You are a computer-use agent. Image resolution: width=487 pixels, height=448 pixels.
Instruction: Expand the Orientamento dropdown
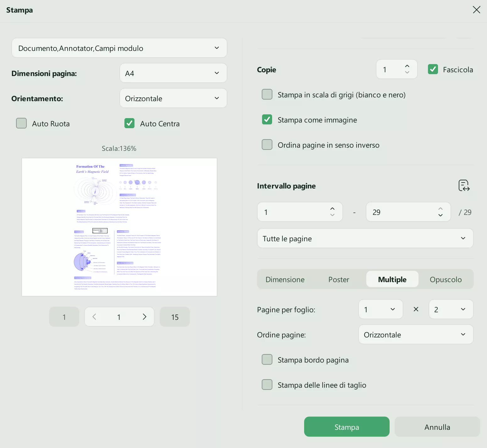coord(173,98)
